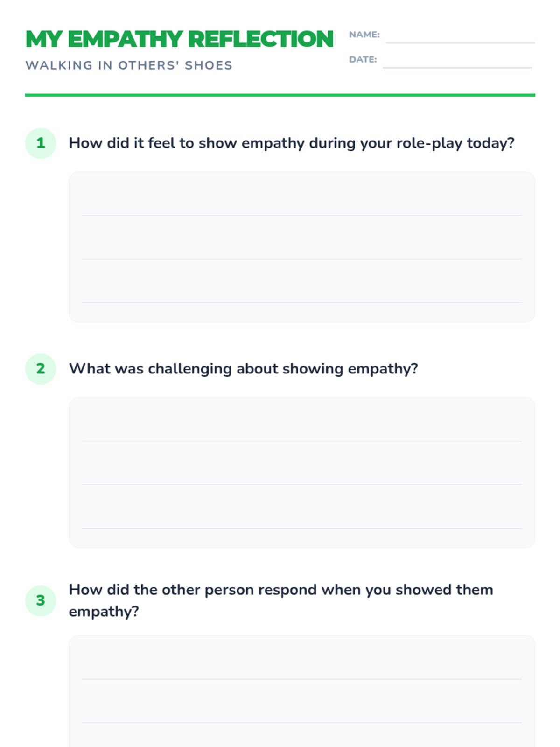Click the 'Walking in Others' Shoes' subtitle
Image resolution: width=560 pixels, height=747 pixels.
129,65
